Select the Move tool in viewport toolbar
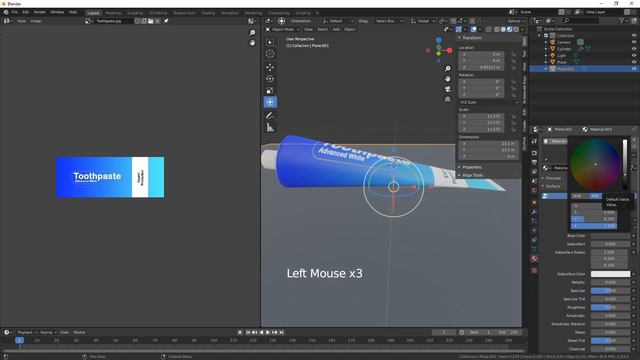This screenshot has height=360, width=640. pyautogui.click(x=270, y=67)
